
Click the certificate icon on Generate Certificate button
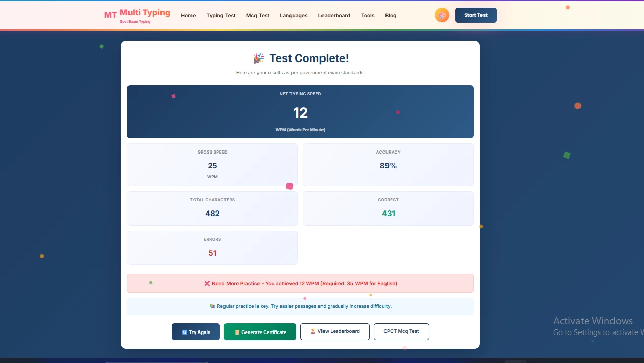(236, 332)
